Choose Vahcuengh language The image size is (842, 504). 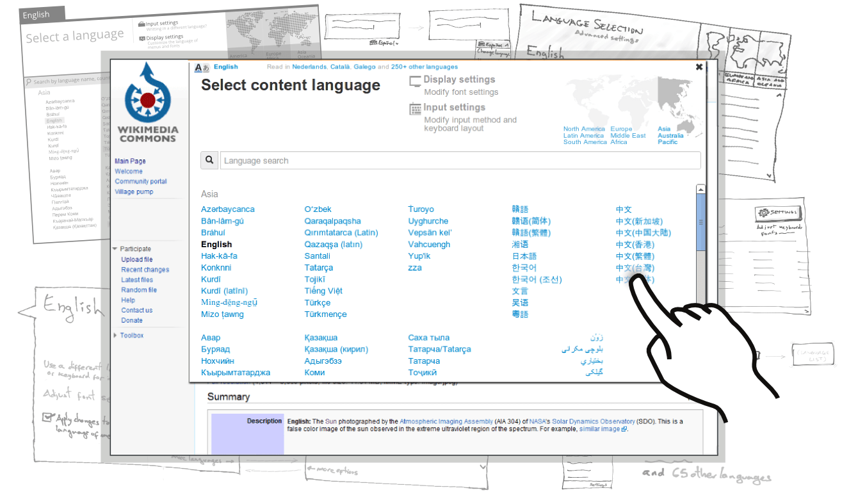point(429,244)
